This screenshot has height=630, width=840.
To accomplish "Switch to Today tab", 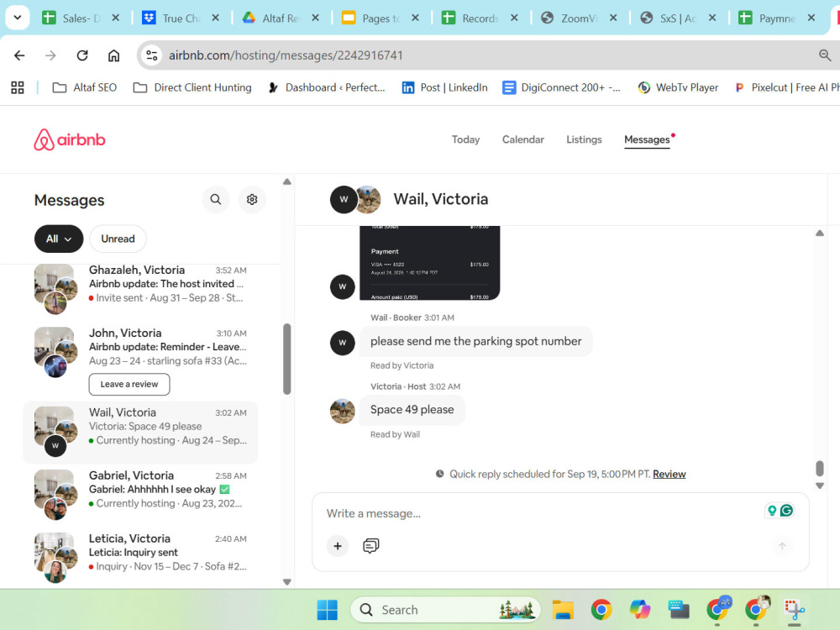I will pyautogui.click(x=465, y=139).
